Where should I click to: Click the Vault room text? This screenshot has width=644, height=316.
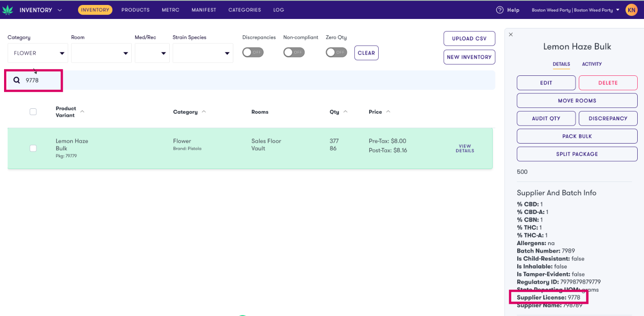click(258, 148)
